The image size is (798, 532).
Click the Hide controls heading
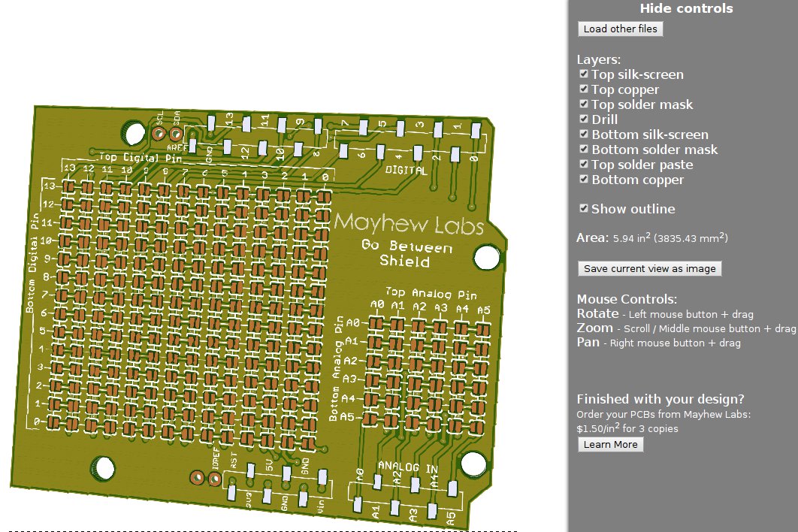pos(686,8)
